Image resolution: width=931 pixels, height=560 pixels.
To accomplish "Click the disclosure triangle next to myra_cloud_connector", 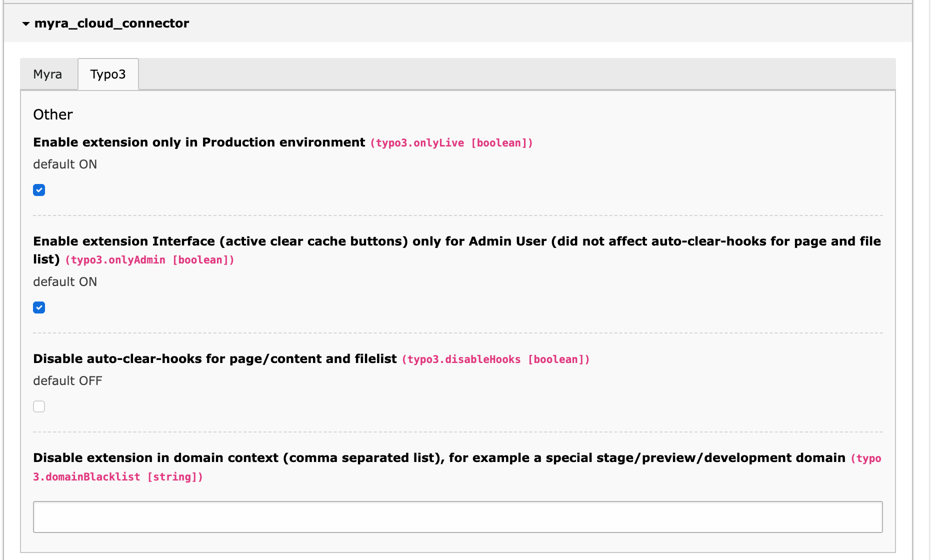I will [x=24, y=23].
